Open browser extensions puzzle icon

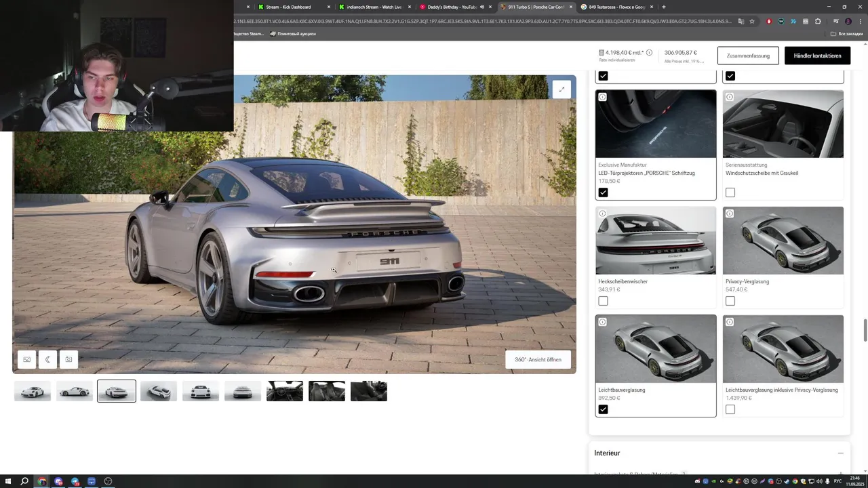tap(818, 21)
